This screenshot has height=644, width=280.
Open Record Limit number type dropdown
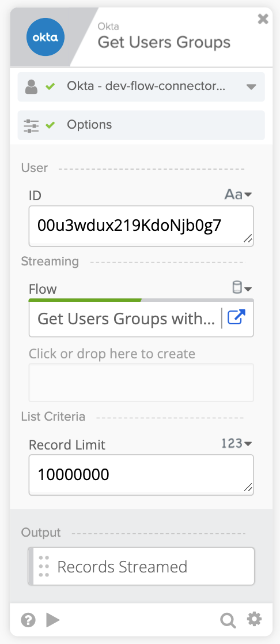[237, 443]
